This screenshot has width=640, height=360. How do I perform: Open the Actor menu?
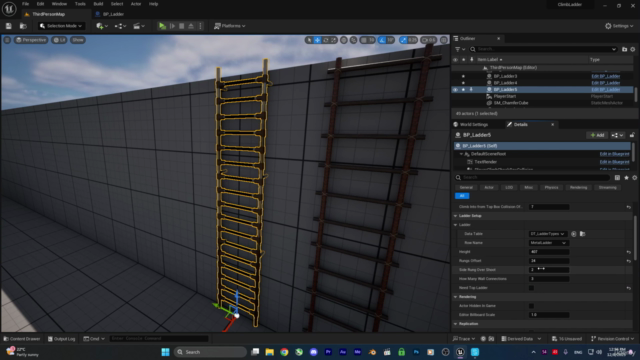[x=136, y=4]
